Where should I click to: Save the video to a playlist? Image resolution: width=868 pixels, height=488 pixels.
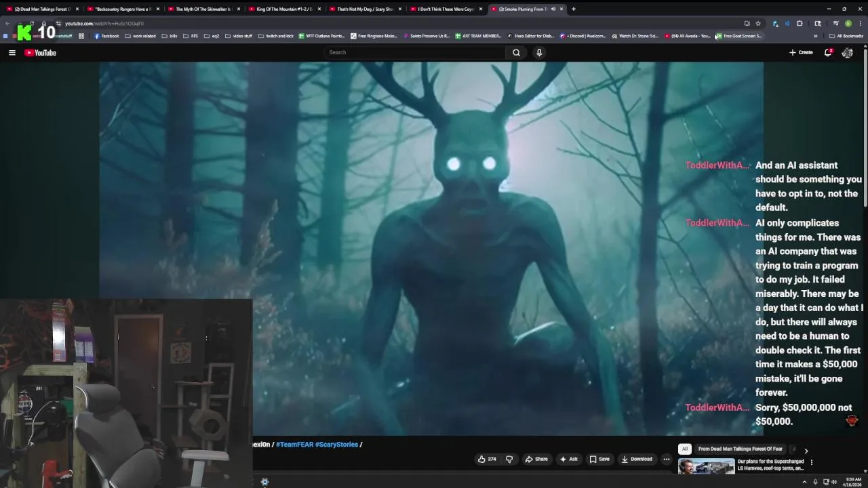click(x=599, y=459)
